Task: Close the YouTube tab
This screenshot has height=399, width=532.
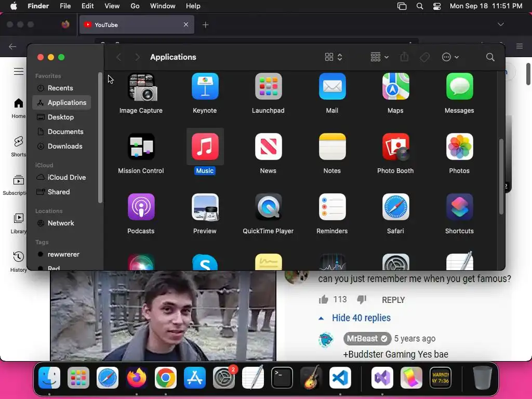Action: [x=186, y=24]
